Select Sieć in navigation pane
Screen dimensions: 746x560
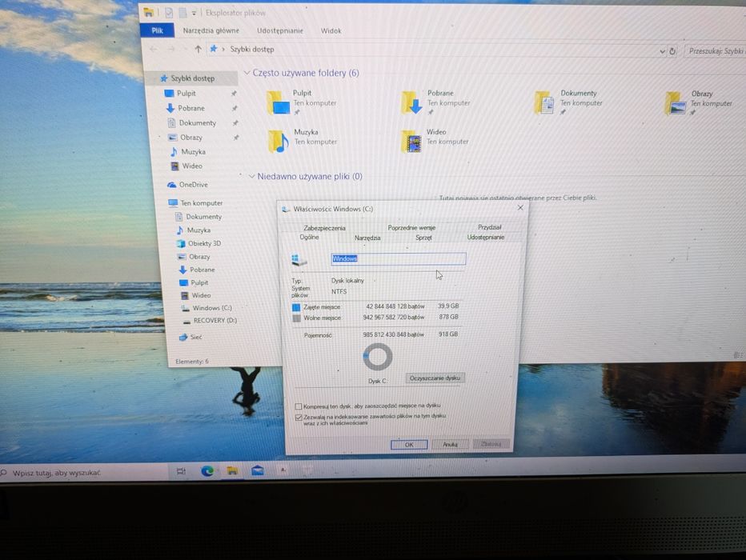click(195, 337)
